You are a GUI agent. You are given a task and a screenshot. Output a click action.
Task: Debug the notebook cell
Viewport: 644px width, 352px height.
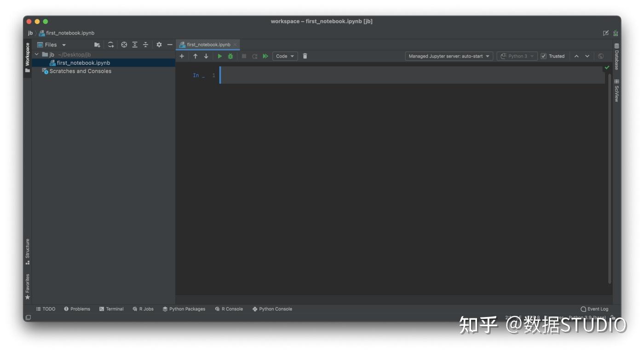point(230,56)
